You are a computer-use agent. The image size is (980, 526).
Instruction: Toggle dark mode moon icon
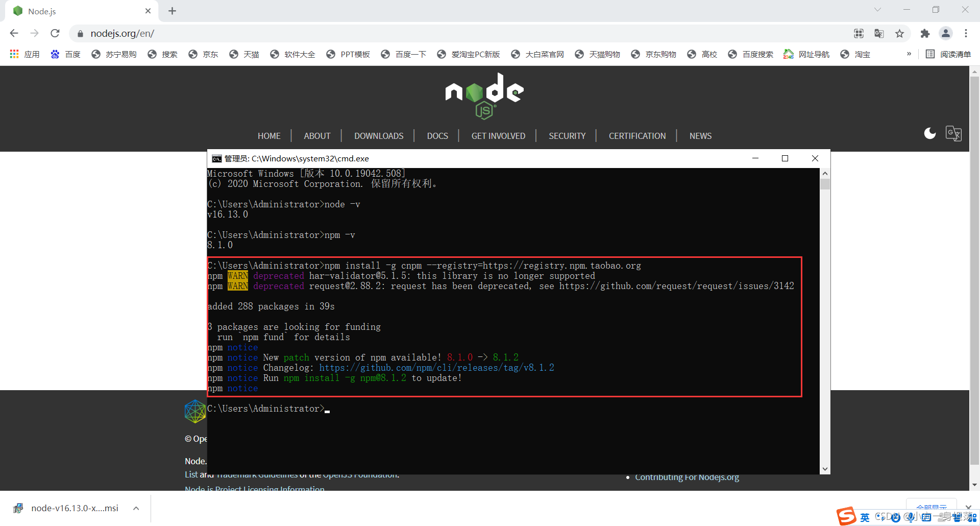point(930,133)
